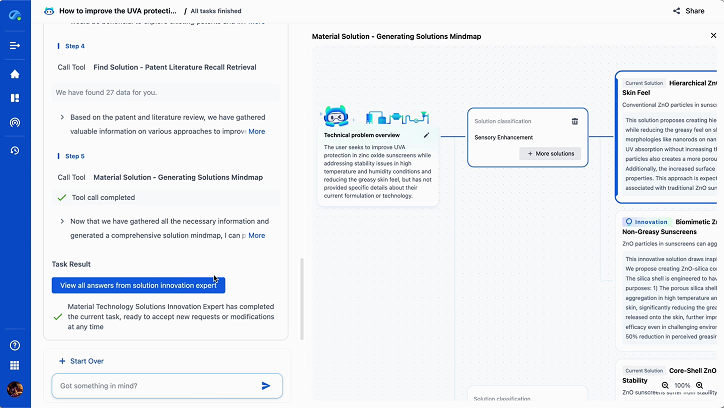The width and height of the screenshot is (724, 408).
Task: Click the Current Solution tag on the Hierarchical card
Action: (644, 83)
